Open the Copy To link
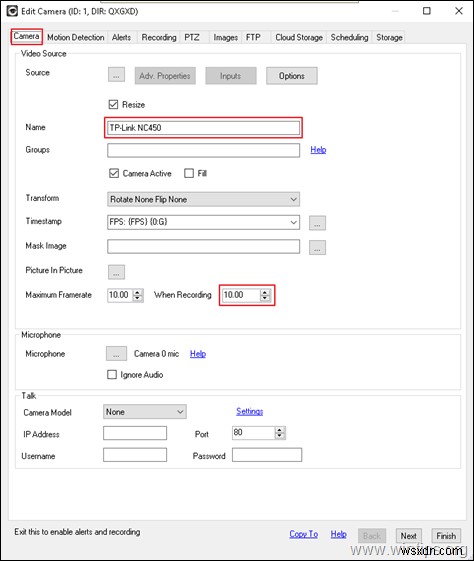Image resolution: width=474 pixels, height=561 pixels. (x=304, y=534)
